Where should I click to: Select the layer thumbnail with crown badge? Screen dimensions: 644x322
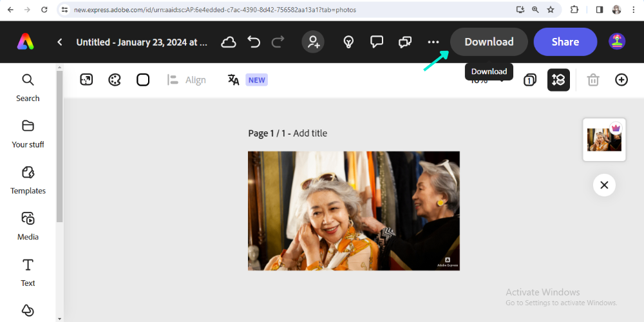(604, 140)
